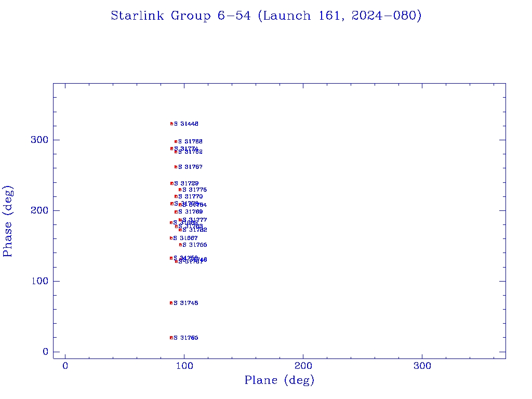The image size is (532, 399).
Task: Click the 300 tick label on Plane axis
Action: (x=422, y=366)
